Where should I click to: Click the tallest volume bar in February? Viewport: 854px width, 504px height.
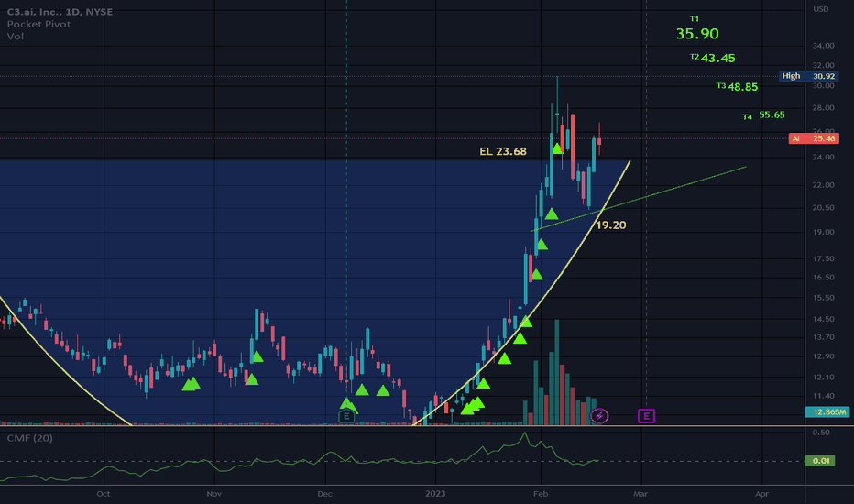556,372
